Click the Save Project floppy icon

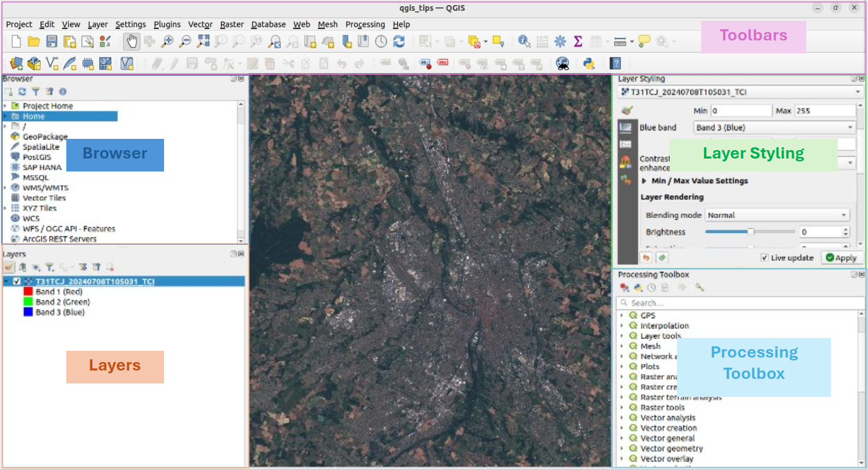click(x=52, y=41)
